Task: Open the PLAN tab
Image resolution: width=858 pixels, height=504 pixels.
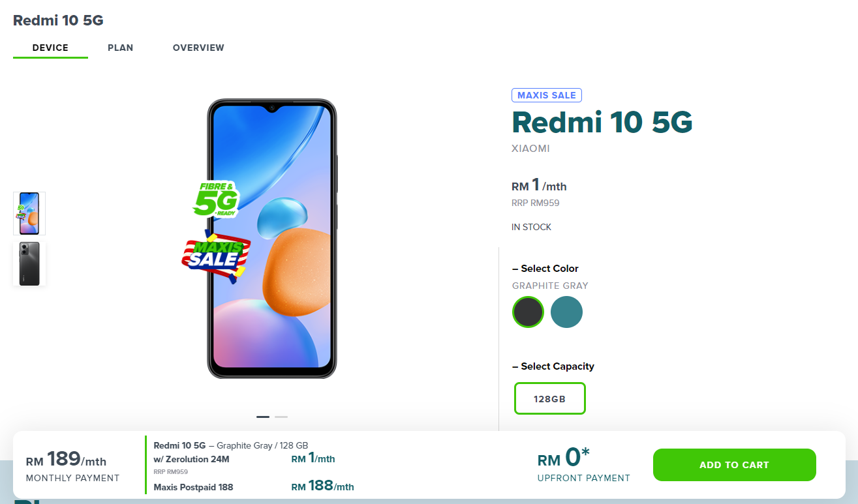Action: click(120, 48)
